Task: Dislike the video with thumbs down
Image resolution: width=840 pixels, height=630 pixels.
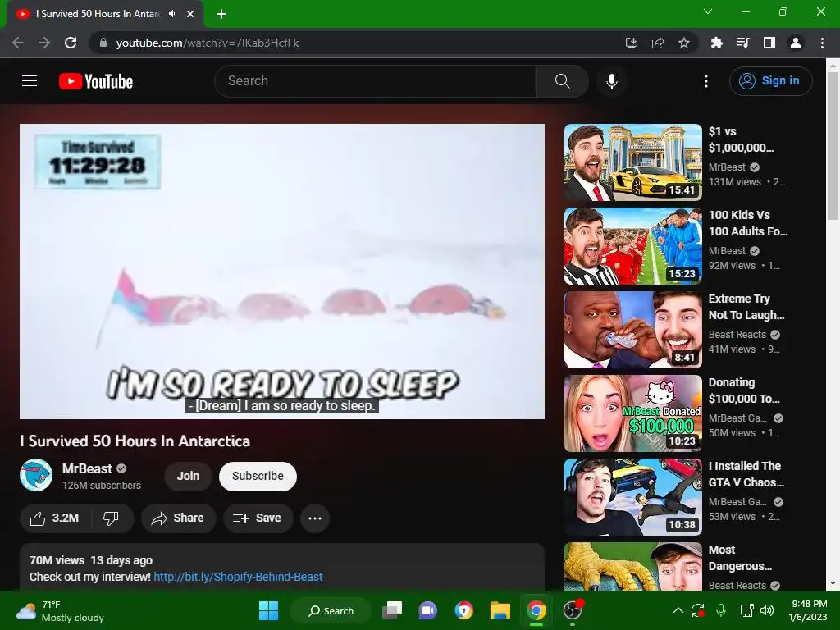Action: (x=111, y=518)
